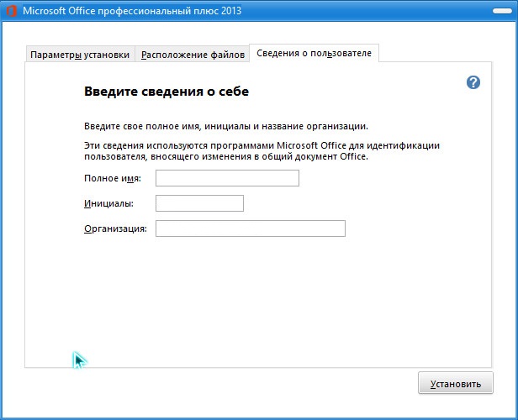Click the title text Microsoft Office профессиональный плюс 2013
Image resolution: width=518 pixels, height=420 pixels.
tap(132, 11)
